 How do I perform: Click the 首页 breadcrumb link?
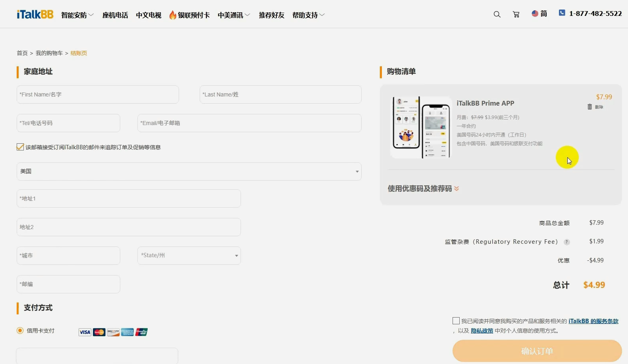(22, 53)
